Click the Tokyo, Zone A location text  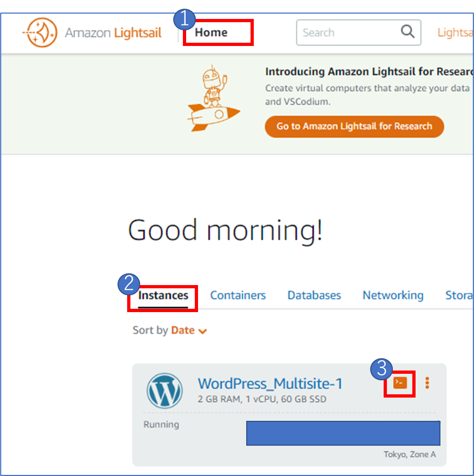(410, 454)
